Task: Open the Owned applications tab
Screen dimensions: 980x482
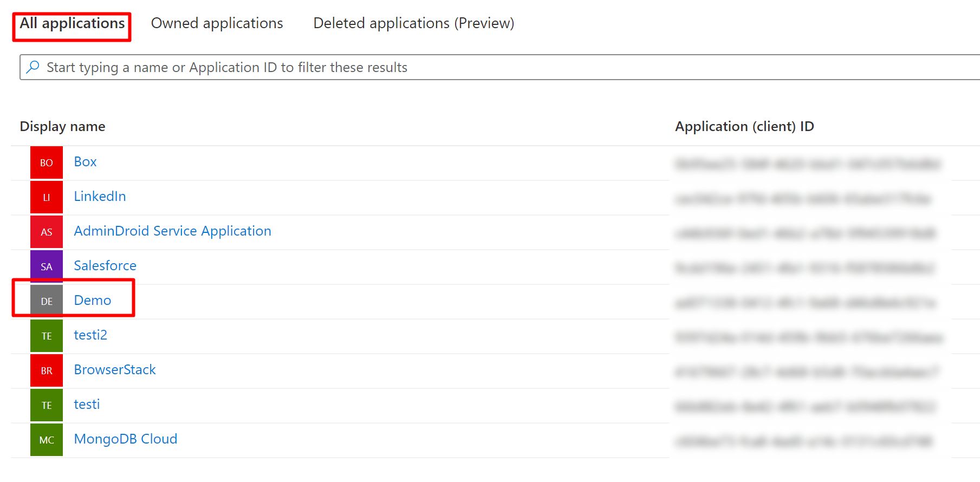Action: pos(217,24)
